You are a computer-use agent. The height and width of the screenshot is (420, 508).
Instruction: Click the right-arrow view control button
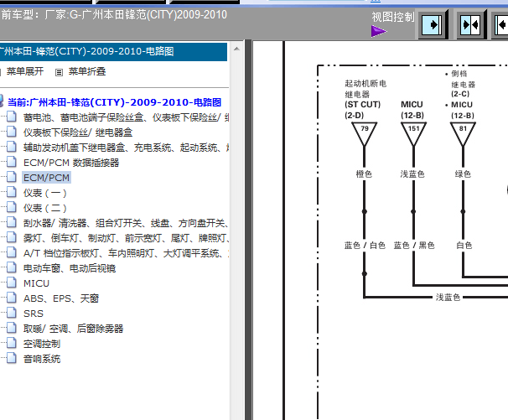tap(433, 24)
